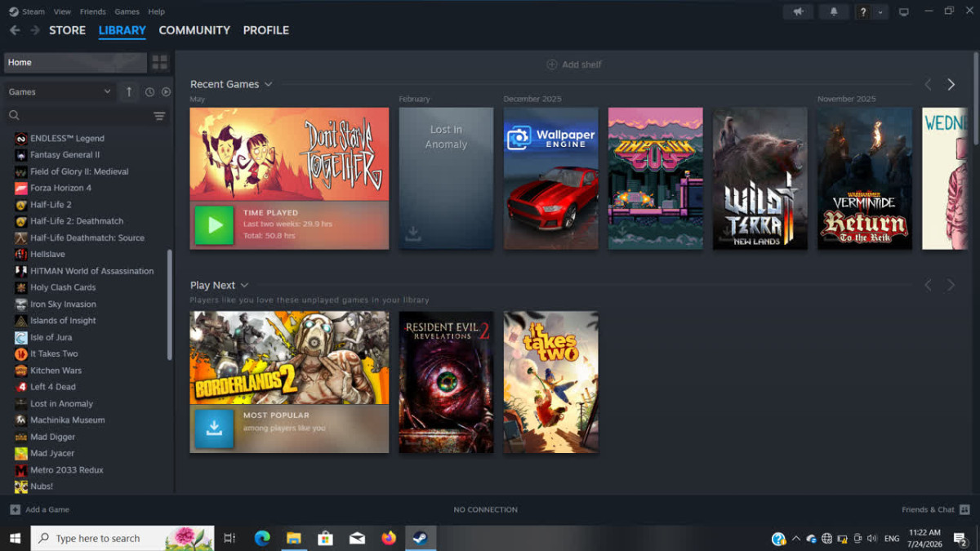Open the Help menu
The image size is (980, 551).
pyautogui.click(x=156, y=11)
